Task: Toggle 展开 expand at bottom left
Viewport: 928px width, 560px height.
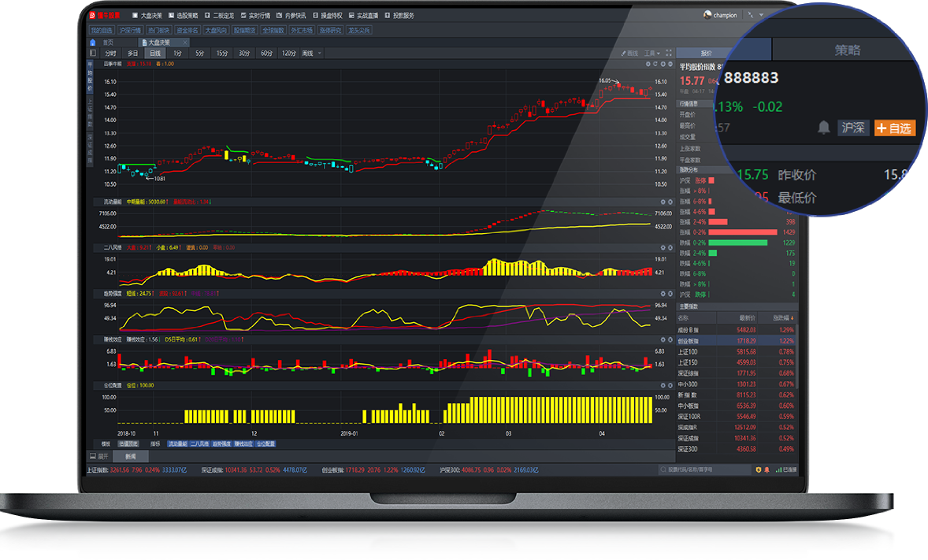Action: coord(99,456)
